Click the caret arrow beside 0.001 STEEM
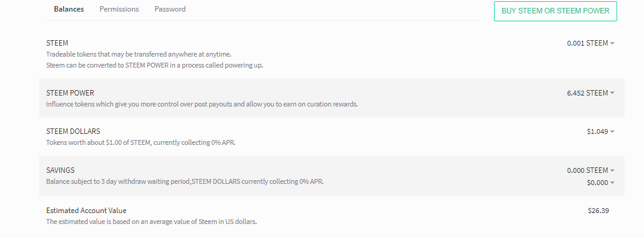This screenshot has height=238, width=644. [x=612, y=43]
